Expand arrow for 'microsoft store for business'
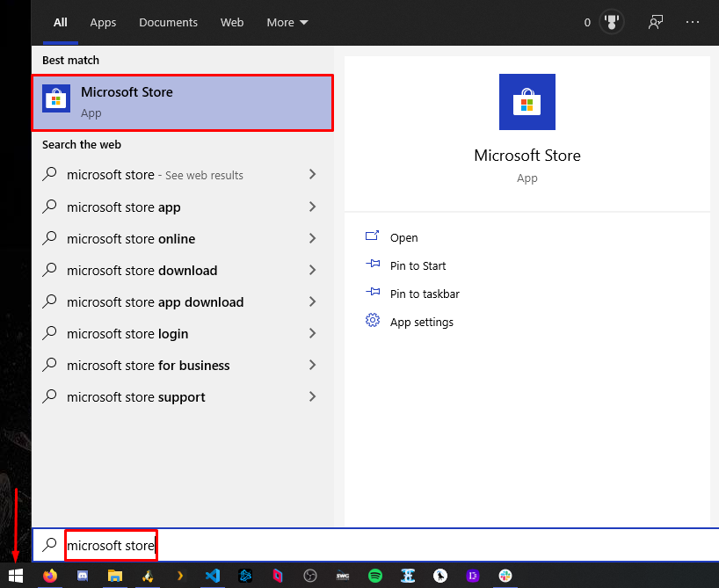 (x=312, y=365)
